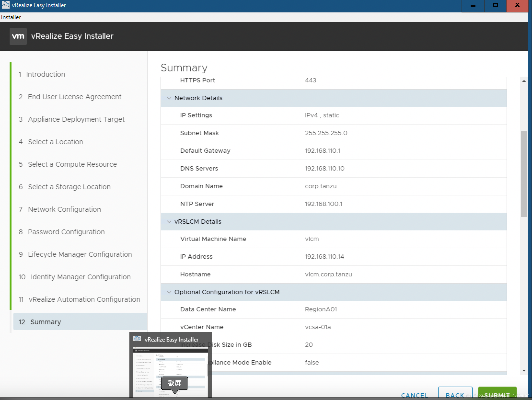The height and width of the screenshot is (400, 532).
Task: Collapse the Network Details section
Action: click(169, 98)
